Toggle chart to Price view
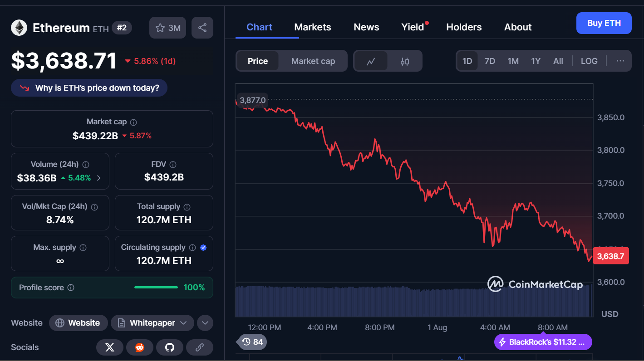This screenshot has width=644, height=361. tap(258, 61)
